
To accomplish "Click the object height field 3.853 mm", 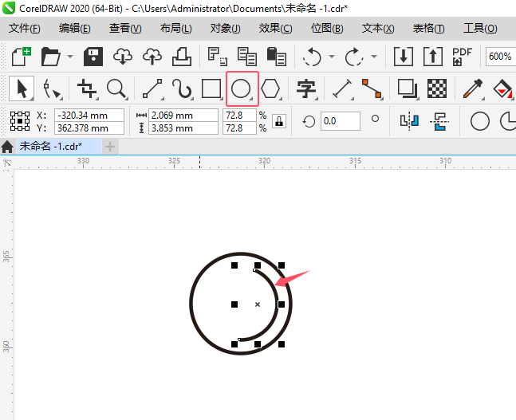I will (x=183, y=128).
